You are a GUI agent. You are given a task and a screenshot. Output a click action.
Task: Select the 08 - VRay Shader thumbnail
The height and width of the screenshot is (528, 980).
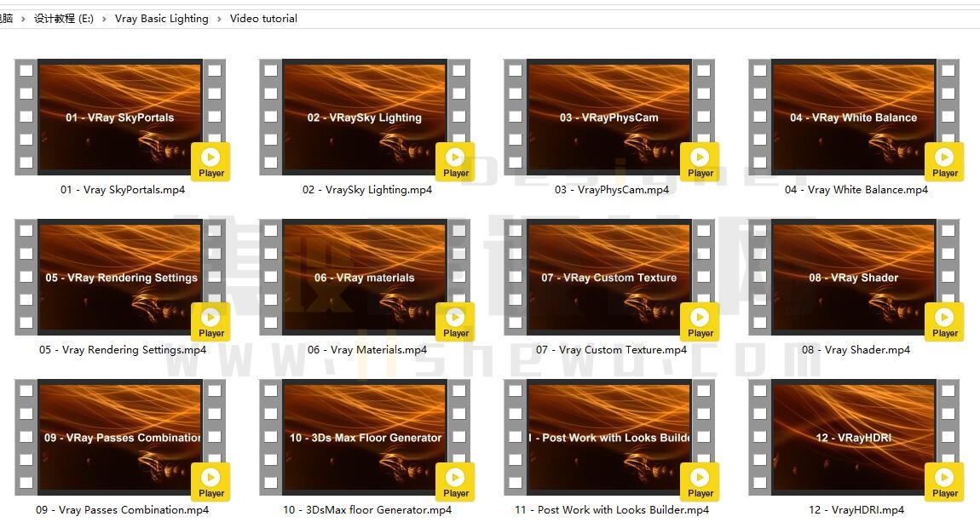pos(853,277)
